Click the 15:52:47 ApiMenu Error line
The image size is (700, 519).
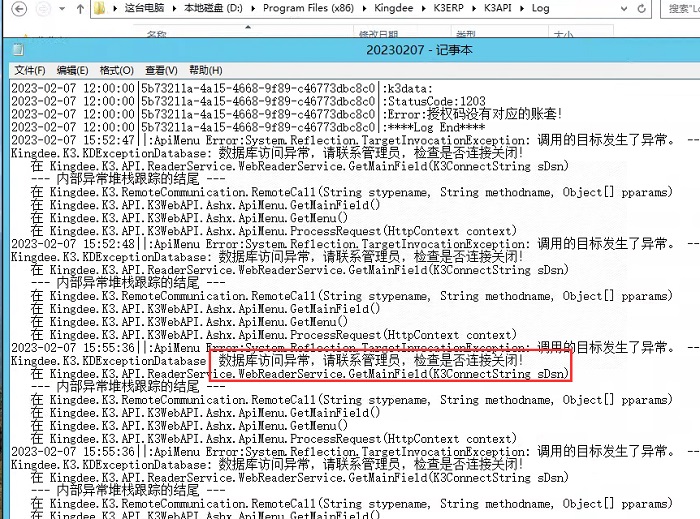pyautogui.click(x=355, y=140)
